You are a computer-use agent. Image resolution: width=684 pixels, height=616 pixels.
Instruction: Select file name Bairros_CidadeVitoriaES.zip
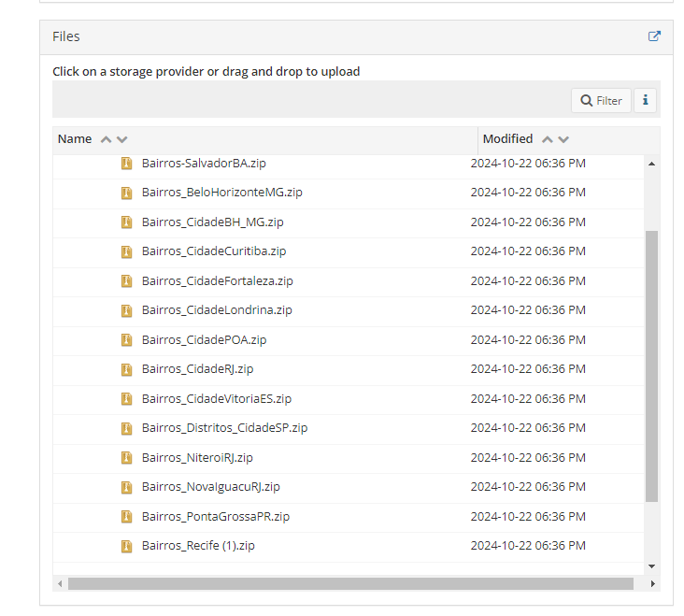[x=217, y=399]
